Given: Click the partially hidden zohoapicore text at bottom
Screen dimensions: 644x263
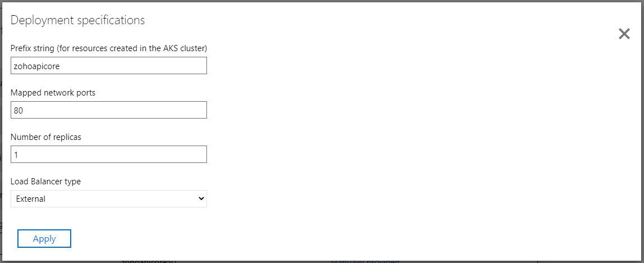Looking at the screenshot, I should pos(149,261).
